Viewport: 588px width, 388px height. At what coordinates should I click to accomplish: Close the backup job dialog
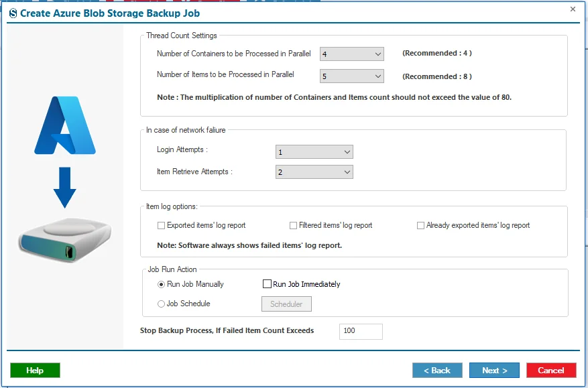[573, 9]
